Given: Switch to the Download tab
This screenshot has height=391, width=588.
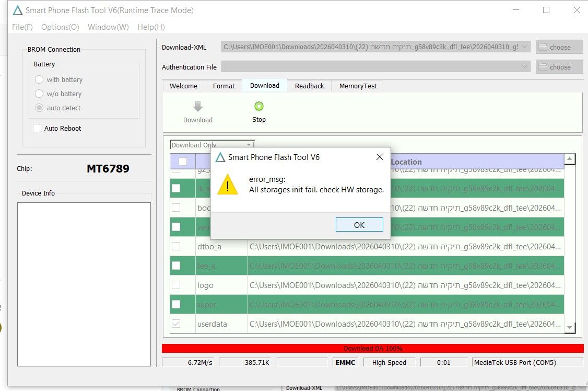Looking at the screenshot, I should click(x=265, y=86).
